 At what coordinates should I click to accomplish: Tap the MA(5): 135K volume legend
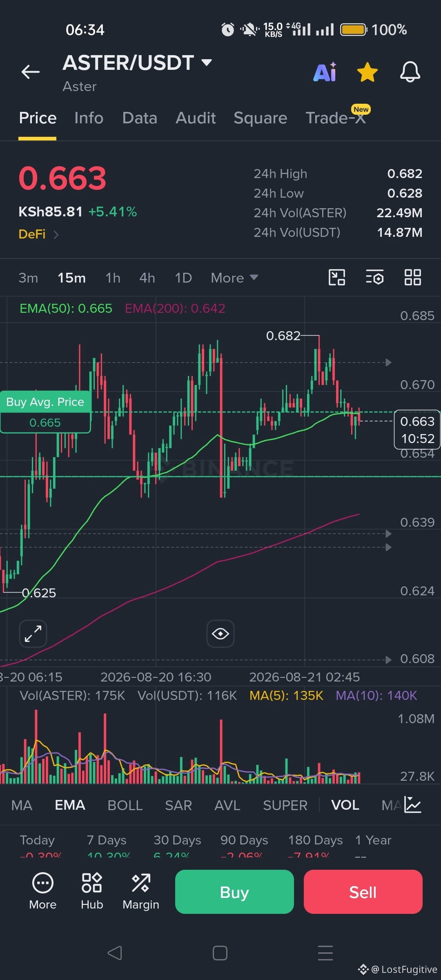pos(286,695)
